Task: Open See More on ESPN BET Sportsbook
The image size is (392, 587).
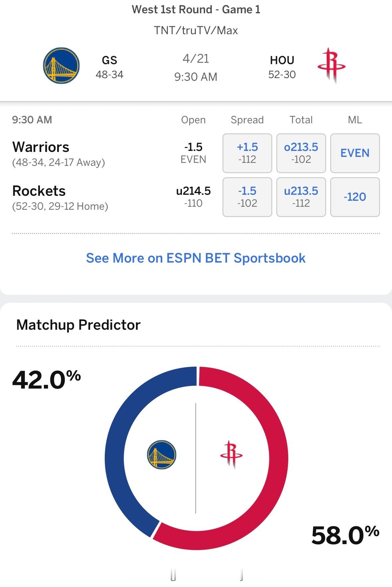Action: point(196,258)
